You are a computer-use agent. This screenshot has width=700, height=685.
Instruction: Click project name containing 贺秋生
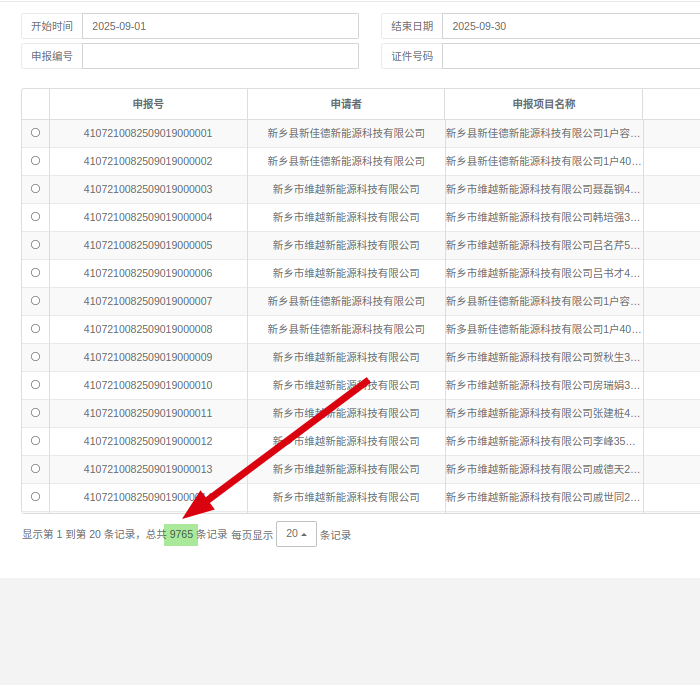click(x=543, y=357)
